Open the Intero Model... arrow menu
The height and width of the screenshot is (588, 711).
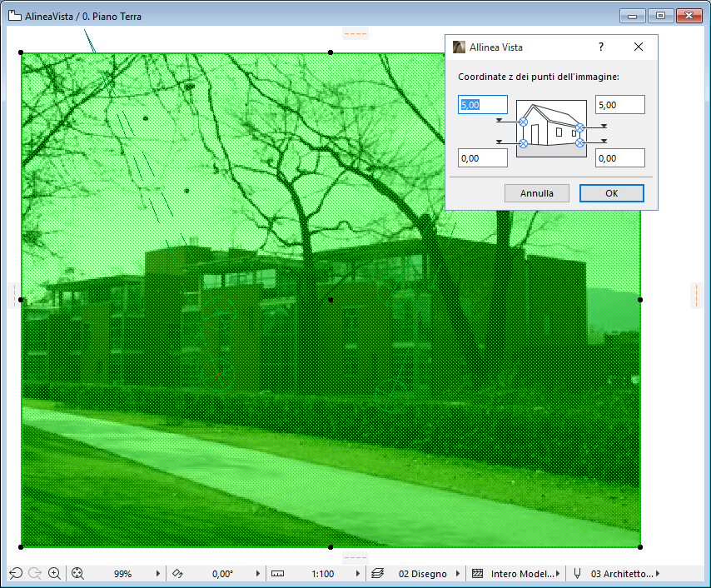(x=558, y=574)
